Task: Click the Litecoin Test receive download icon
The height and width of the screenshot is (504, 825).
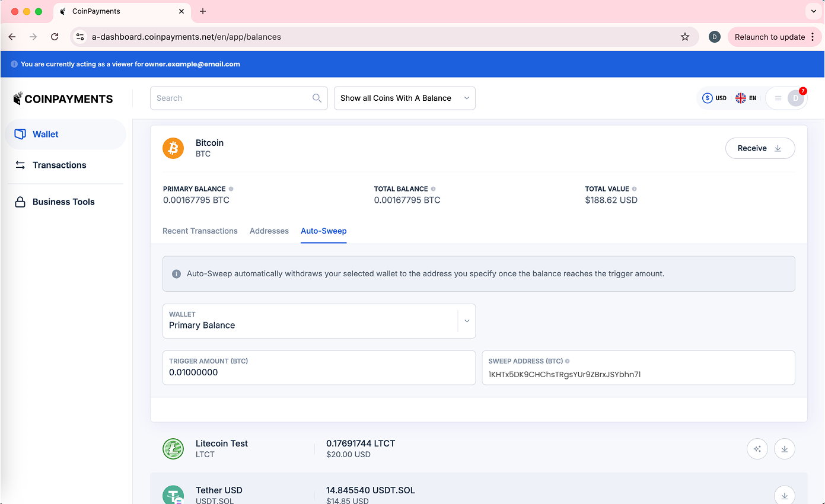Action: (x=785, y=449)
